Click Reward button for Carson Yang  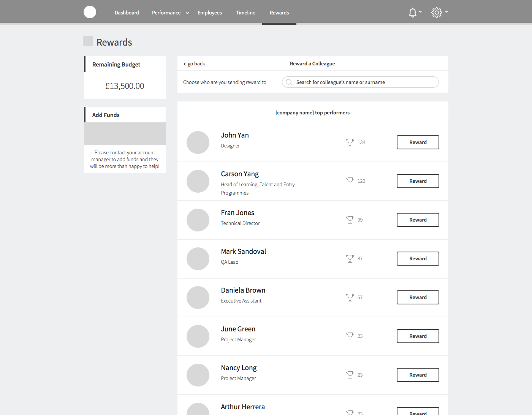[418, 181]
